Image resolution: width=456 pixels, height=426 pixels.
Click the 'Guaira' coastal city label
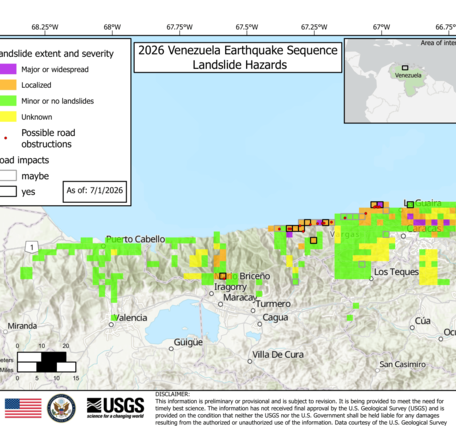pyautogui.click(x=428, y=203)
